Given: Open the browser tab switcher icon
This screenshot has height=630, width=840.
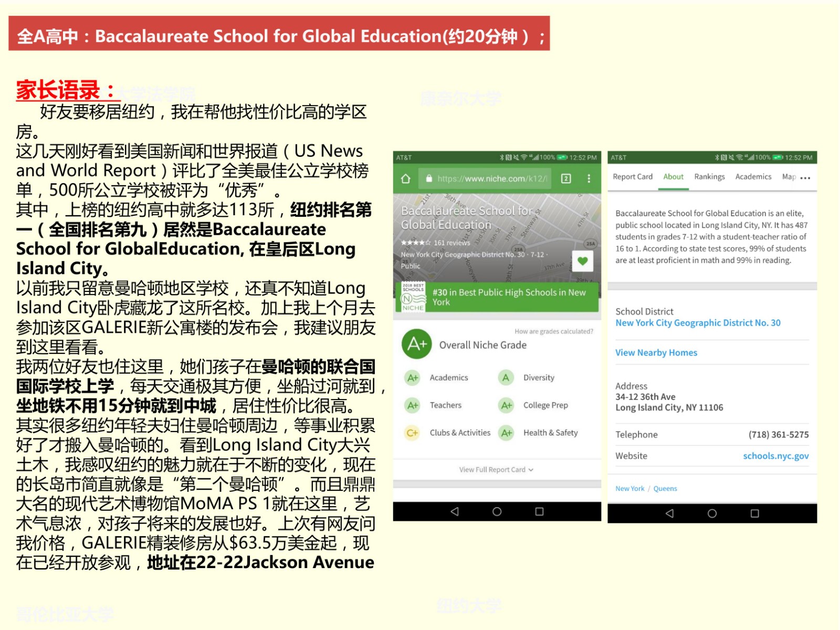Looking at the screenshot, I should [566, 179].
